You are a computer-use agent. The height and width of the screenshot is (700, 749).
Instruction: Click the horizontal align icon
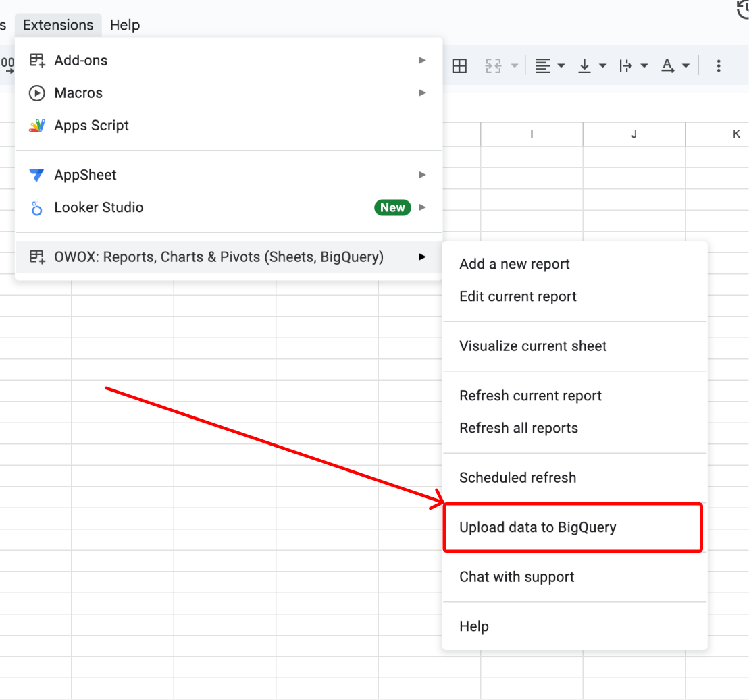click(x=542, y=65)
